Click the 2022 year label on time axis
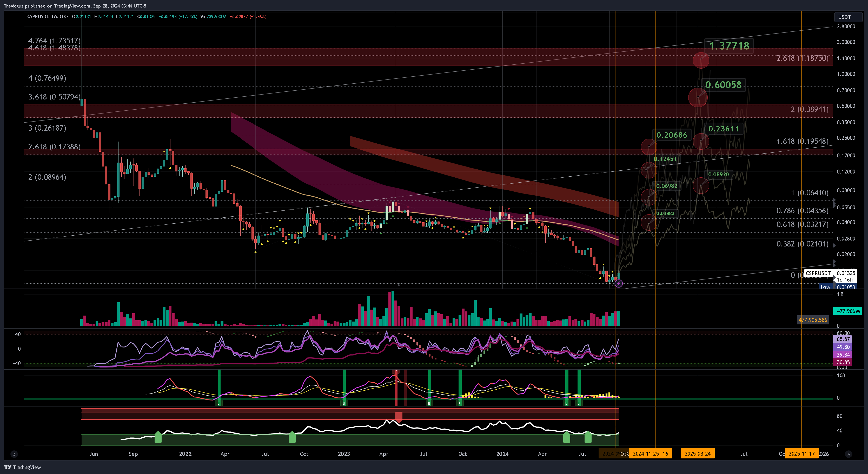 point(185,454)
